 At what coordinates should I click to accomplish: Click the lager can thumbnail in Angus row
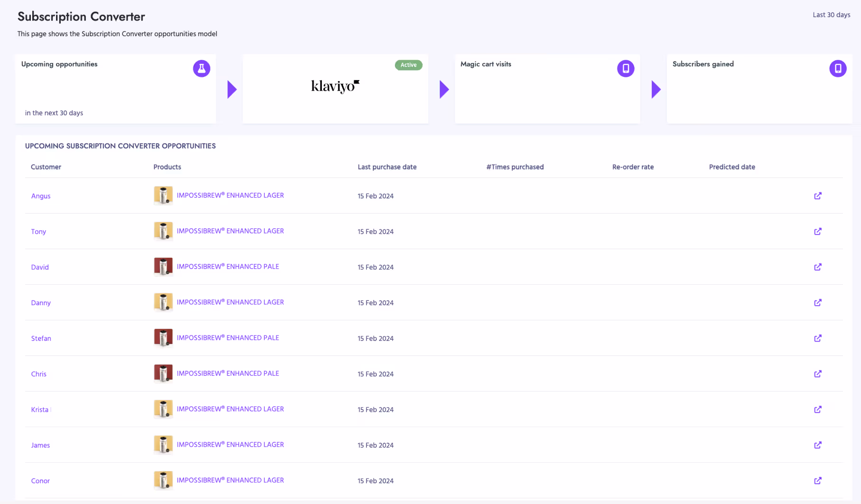tap(163, 196)
